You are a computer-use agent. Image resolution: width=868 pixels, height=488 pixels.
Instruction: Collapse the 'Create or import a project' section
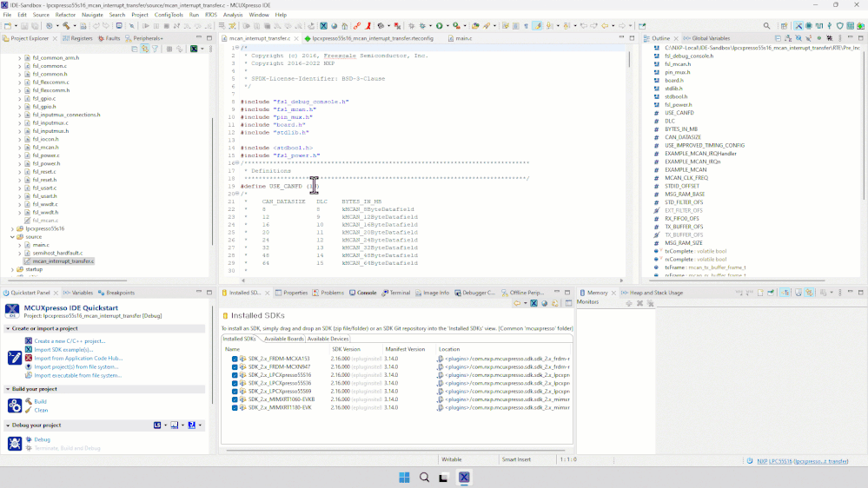coord(8,328)
